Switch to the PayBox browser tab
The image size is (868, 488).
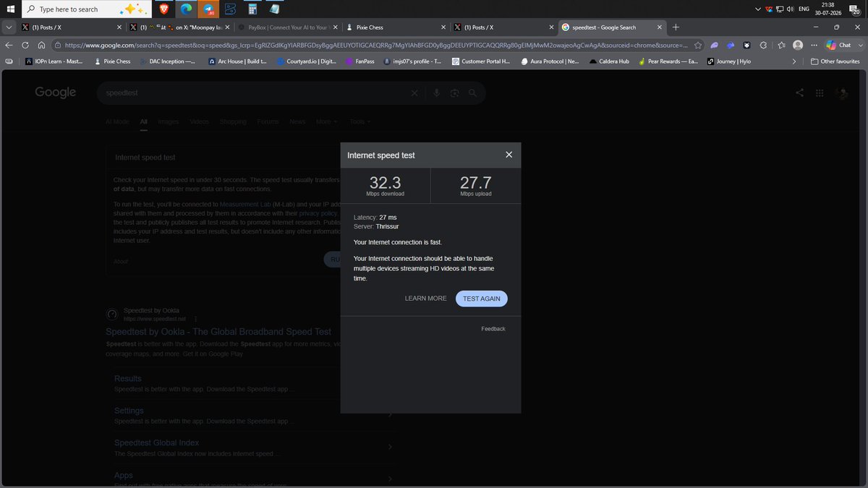pyautogui.click(x=287, y=27)
